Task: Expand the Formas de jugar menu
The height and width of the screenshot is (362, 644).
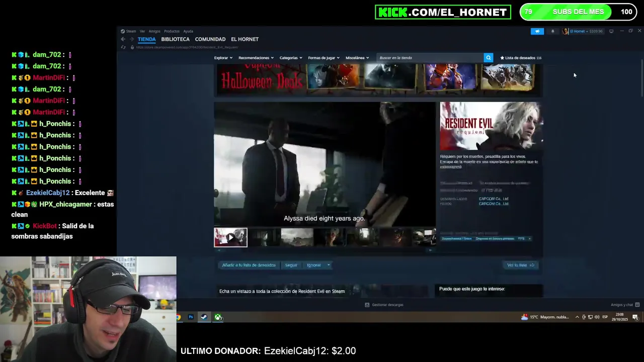Action: pyautogui.click(x=324, y=58)
